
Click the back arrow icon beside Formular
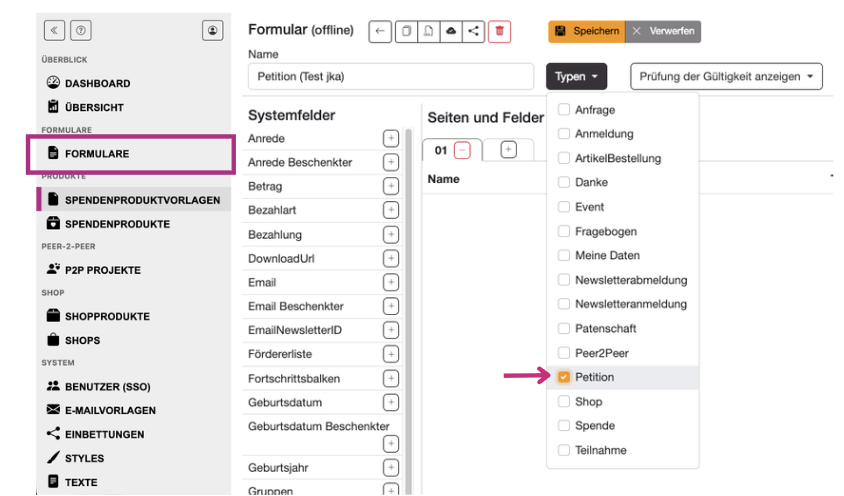click(380, 31)
